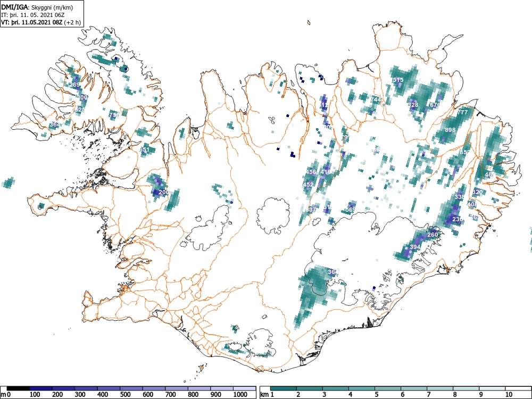Viewport: 532px width, 399px height.
Task: Click the 9–10 km visibility swatch
Action: click(492, 388)
